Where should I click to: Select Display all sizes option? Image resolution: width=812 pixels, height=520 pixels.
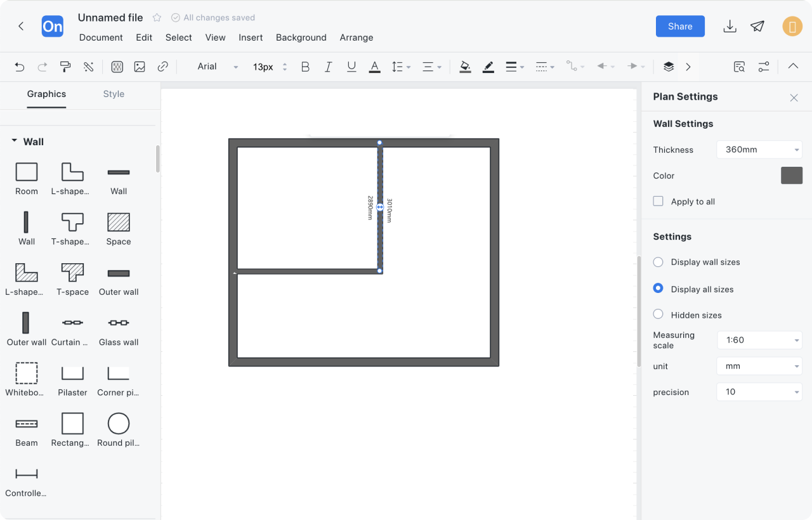pos(658,289)
